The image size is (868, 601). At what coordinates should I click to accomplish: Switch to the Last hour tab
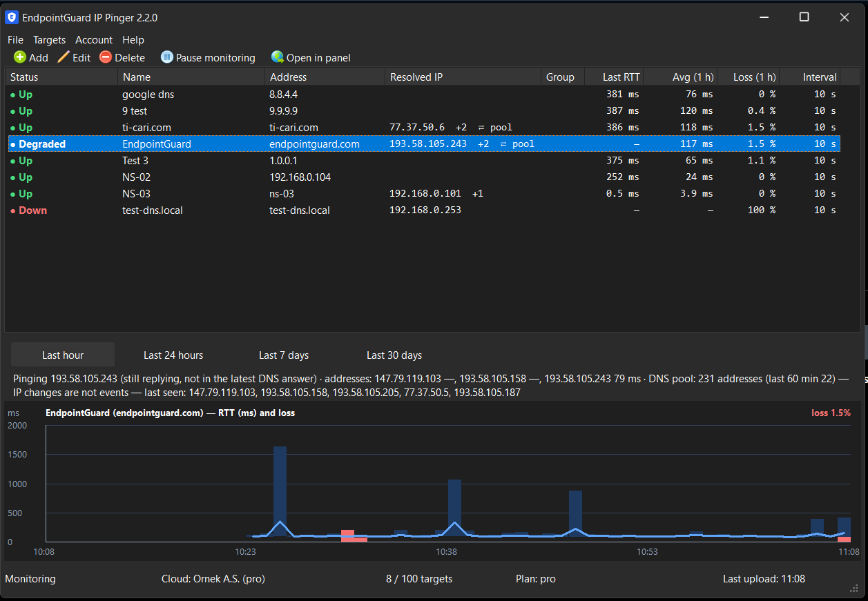63,355
